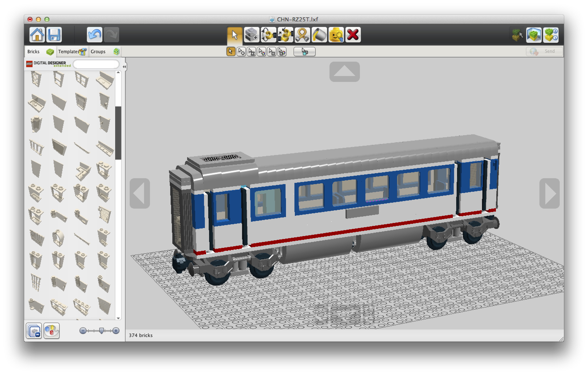Click the brick search input field
The height and width of the screenshot is (375, 588).
click(x=96, y=64)
